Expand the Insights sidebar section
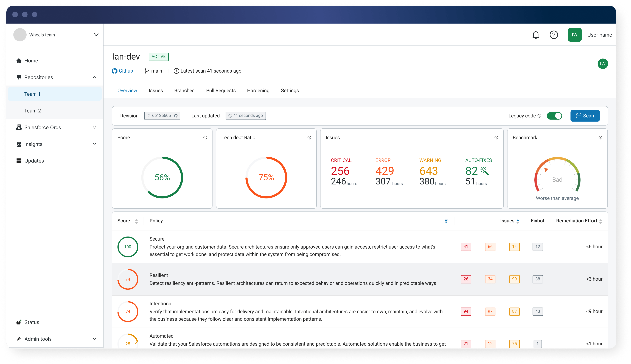This screenshot has width=631, height=364. [x=94, y=144]
